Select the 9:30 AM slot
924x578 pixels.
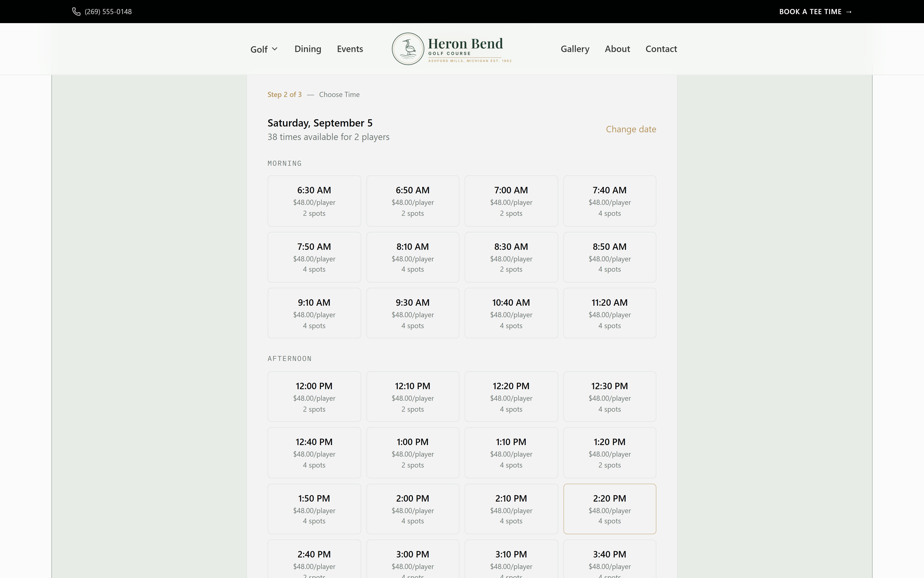click(413, 313)
